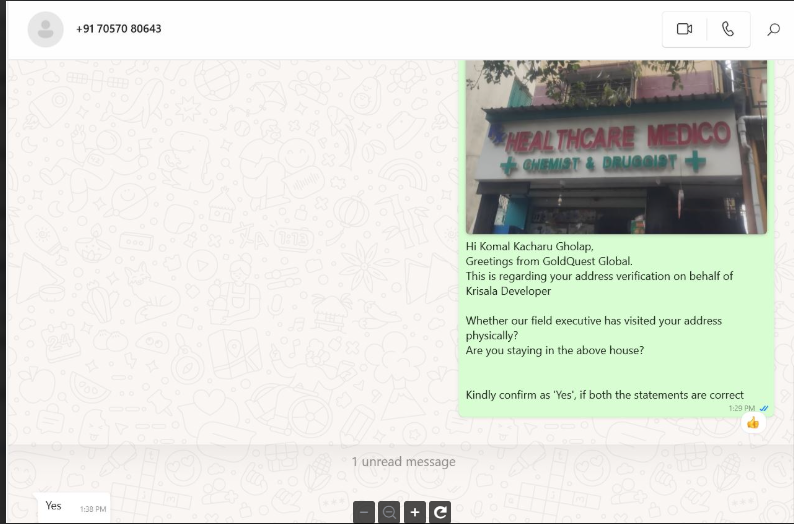Open contact info for +91 70570 80643
Image resolution: width=794 pixels, height=524 pixels.
pyautogui.click(x=118, y=29)
